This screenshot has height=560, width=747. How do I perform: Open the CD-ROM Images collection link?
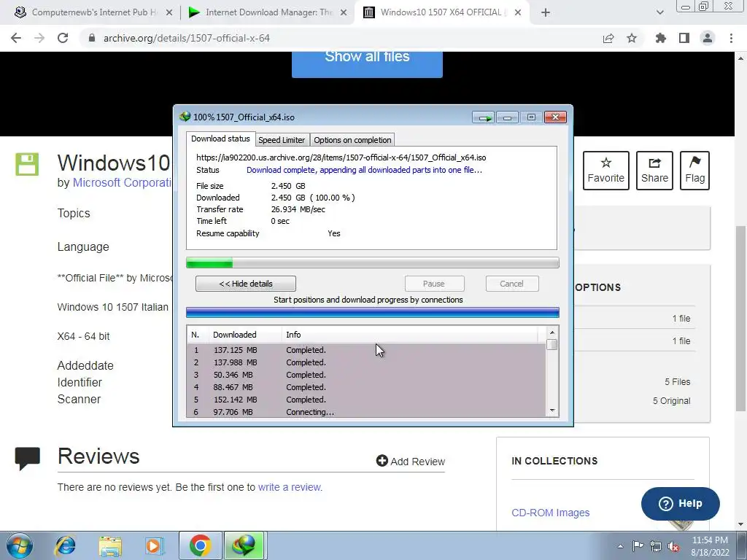[x=551, y=513]
